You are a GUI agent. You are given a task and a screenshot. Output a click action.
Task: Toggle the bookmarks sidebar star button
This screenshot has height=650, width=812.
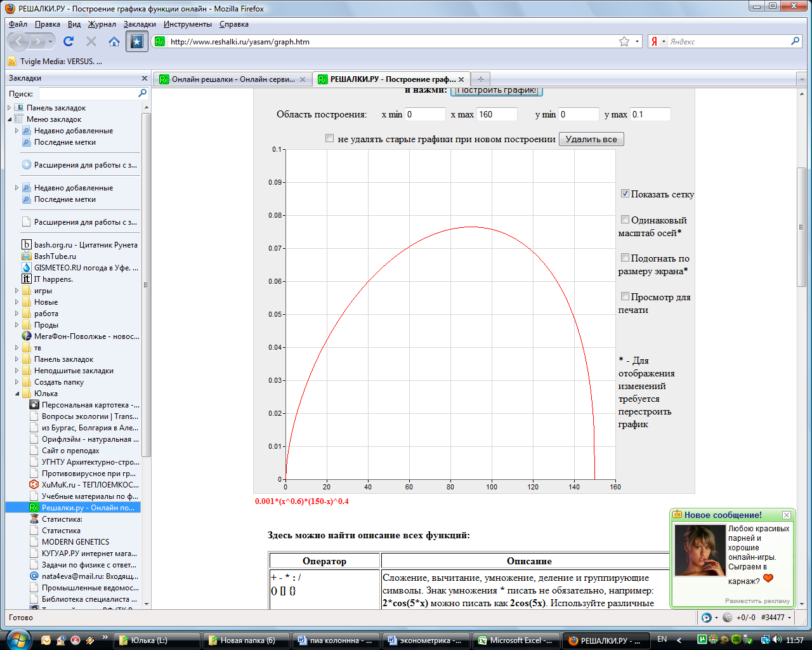tap(137, 42)
